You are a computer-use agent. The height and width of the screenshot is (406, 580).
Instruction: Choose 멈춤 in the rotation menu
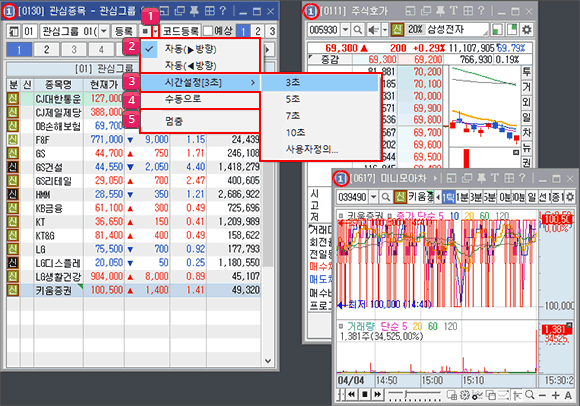click(x=200, y=121)
